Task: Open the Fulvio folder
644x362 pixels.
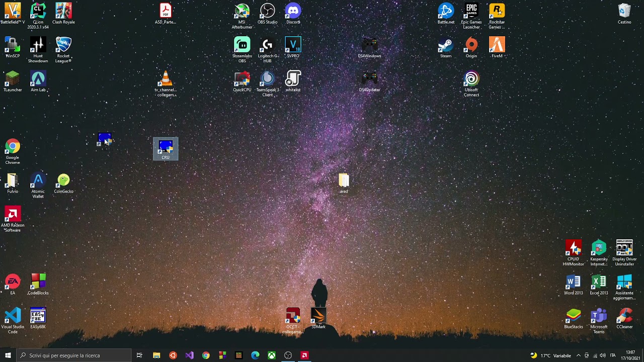Action: pos(13,183)
